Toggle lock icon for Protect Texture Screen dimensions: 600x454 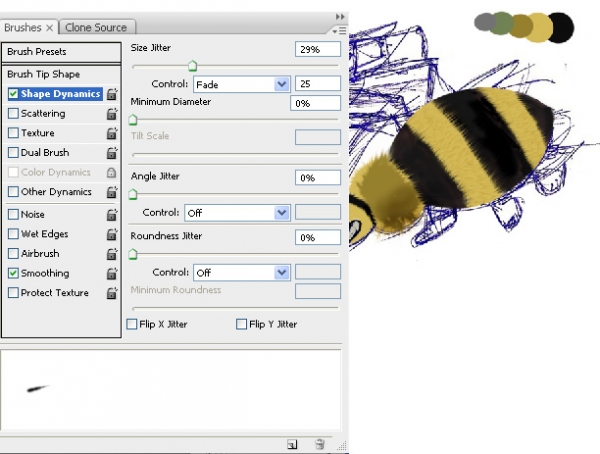click(x=112, y=293)
